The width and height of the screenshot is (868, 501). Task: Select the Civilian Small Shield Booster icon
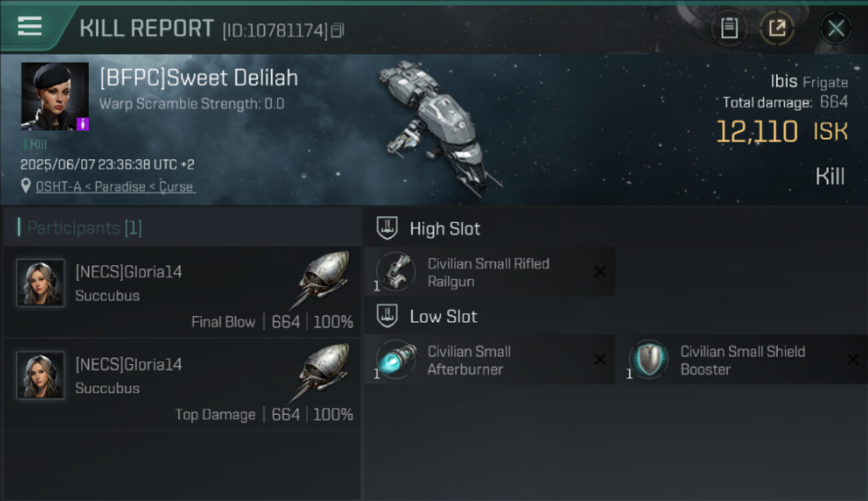coord(648,359)
